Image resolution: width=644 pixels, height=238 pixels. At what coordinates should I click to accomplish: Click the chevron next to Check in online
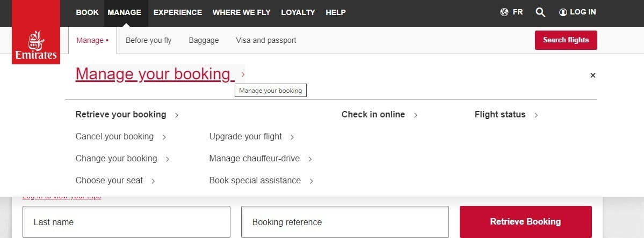click(416, 115)
